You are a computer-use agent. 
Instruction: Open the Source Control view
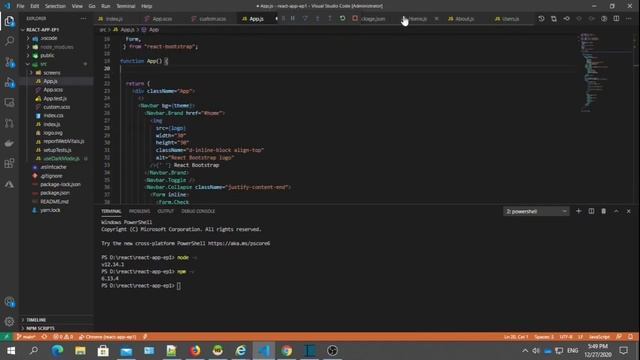pos(9,62)
